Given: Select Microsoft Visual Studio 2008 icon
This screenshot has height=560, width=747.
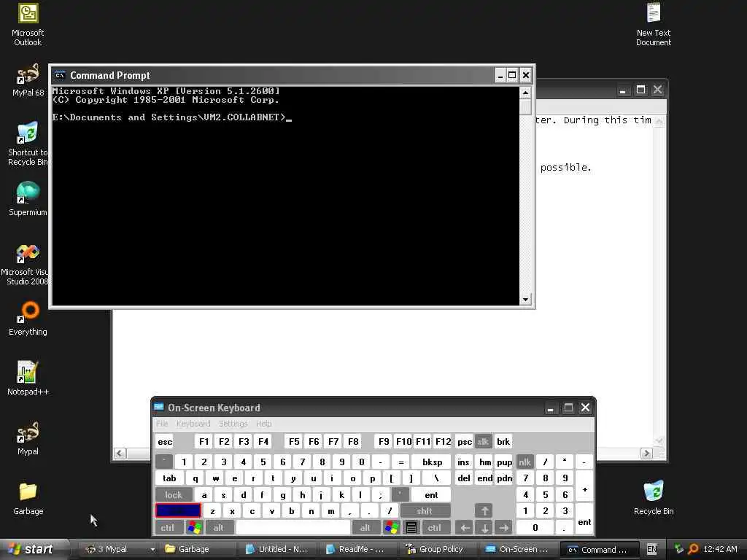Looking at the screenshot, I should point(27,264).
